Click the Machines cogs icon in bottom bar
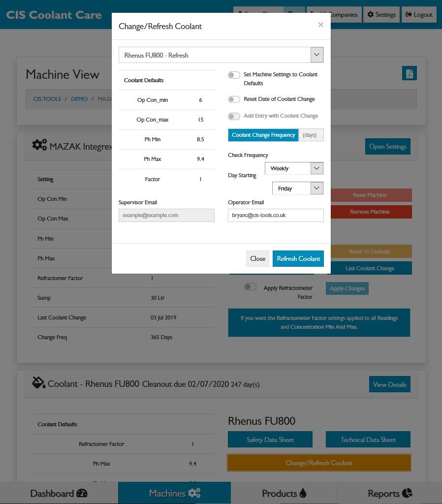 (194, 493)
